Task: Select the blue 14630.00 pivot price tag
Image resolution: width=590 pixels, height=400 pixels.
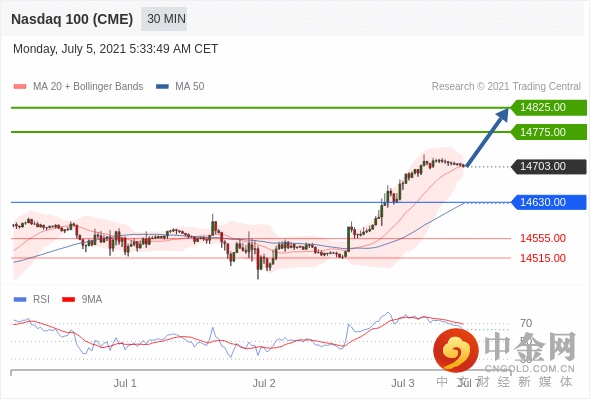Action: [549, 202]
